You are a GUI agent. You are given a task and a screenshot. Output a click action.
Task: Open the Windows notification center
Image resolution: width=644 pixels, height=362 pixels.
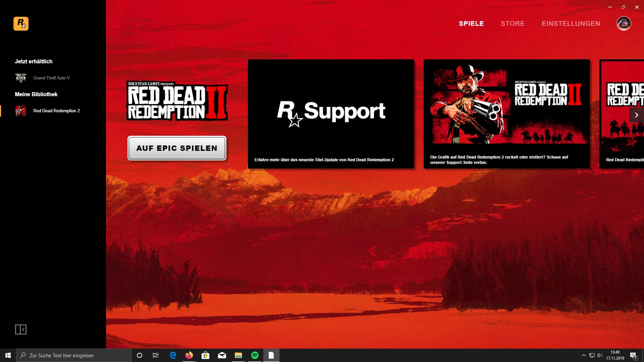pyautogui.click(x=633, y=355)
